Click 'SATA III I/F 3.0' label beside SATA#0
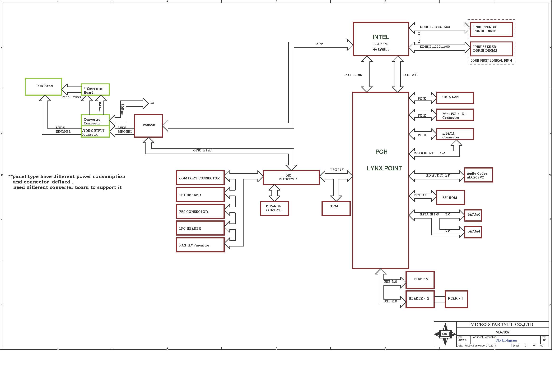 [x=435, y=214]
